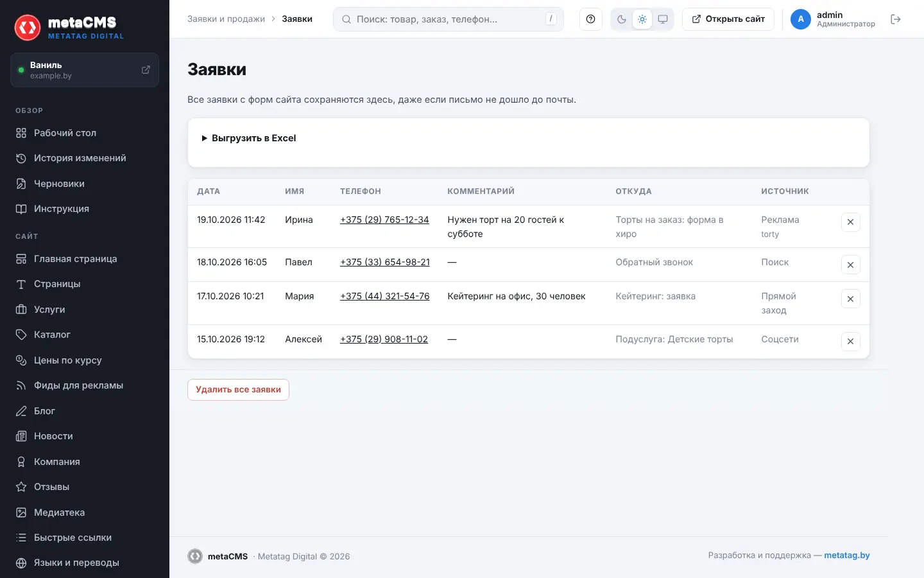Image resolution: width=924 pixels, height=578 pixels.
Task: Open Рабочий стол in sidebar
Action: point(85,133)
